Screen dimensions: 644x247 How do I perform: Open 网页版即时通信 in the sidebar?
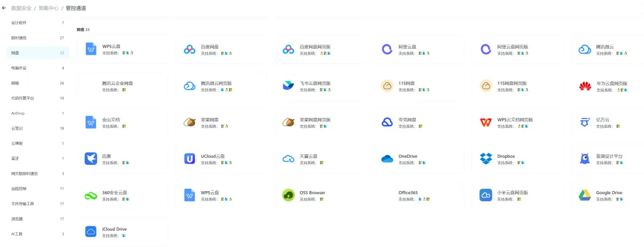(x=38, y=174)
